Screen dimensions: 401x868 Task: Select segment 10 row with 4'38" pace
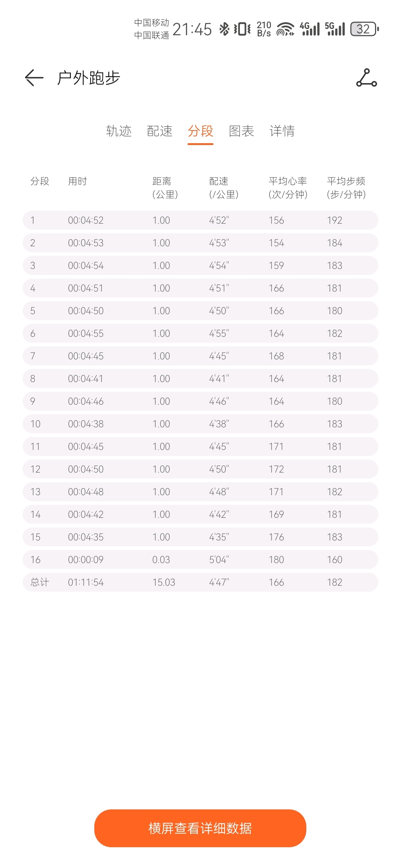200,424
